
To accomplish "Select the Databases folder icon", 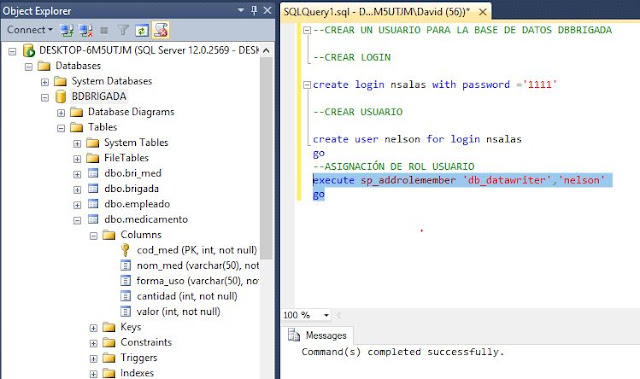I will (44, 66).
